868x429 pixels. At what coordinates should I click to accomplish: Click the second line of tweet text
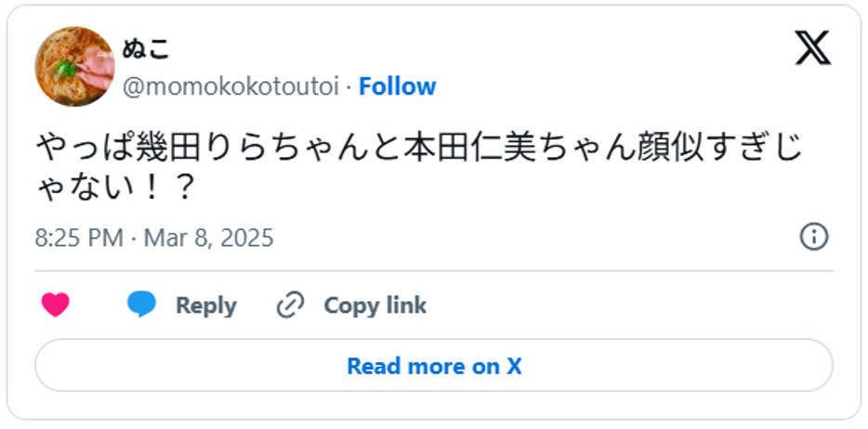(115, 188)
